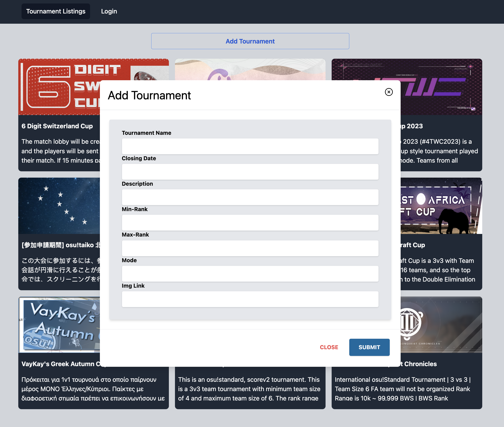Viewport: 504px width, 427px height.
Task: Click the Img Link input field
Action: click(x=250, y=299)
